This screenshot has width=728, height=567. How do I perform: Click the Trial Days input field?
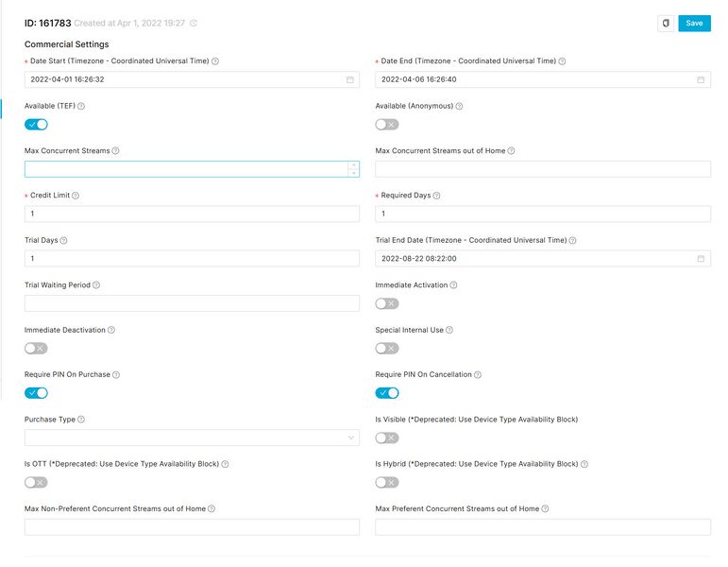click(x=192, y=258)
